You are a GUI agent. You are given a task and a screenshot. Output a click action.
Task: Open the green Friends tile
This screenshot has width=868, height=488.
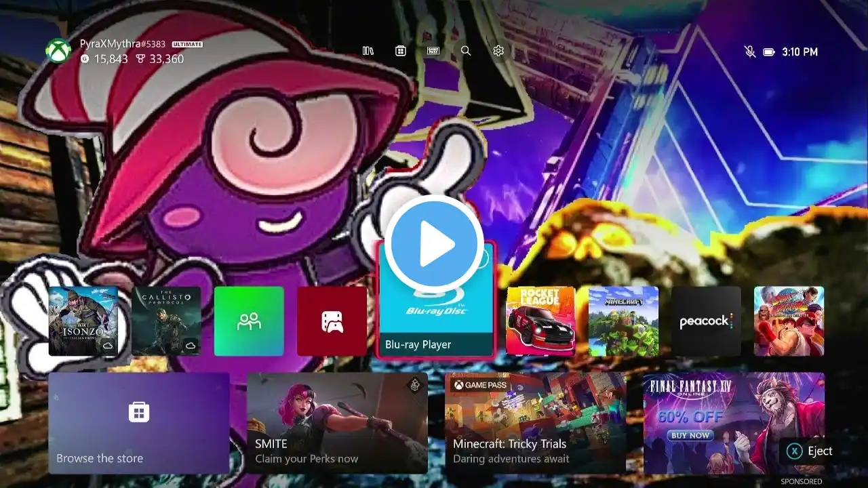(249, 321)
